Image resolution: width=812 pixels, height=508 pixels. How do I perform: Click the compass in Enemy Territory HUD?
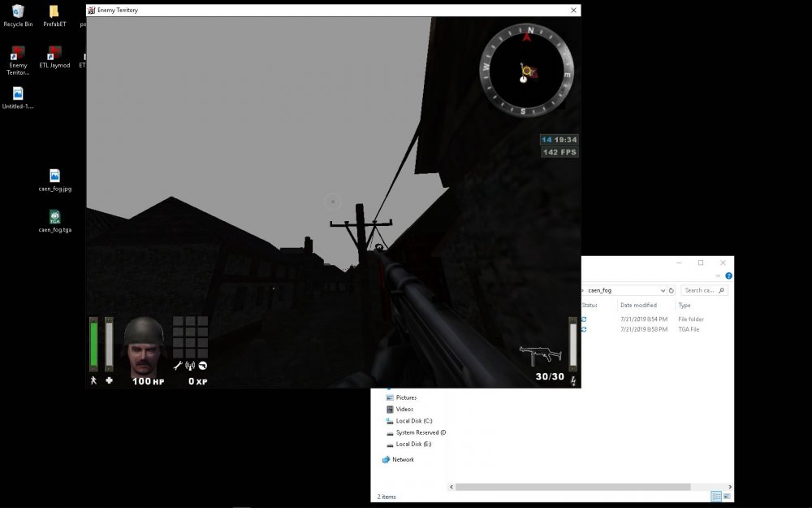(527, 69)
